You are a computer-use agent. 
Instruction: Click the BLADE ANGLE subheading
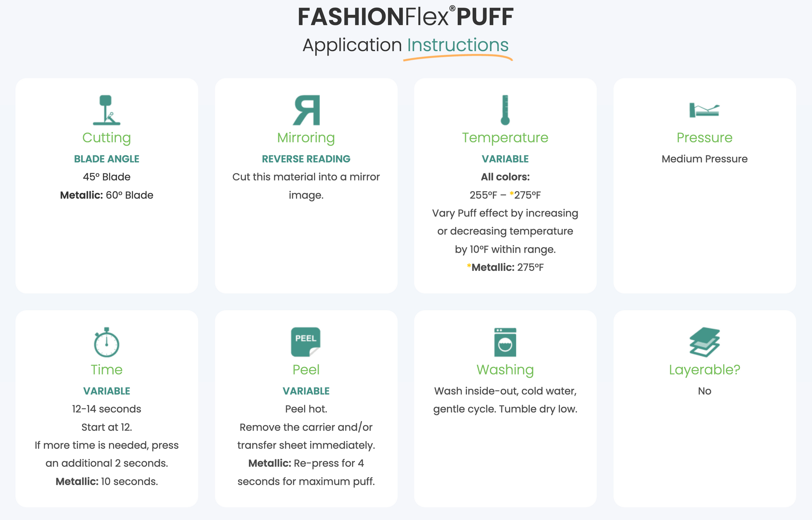click(x=107, y=159)
